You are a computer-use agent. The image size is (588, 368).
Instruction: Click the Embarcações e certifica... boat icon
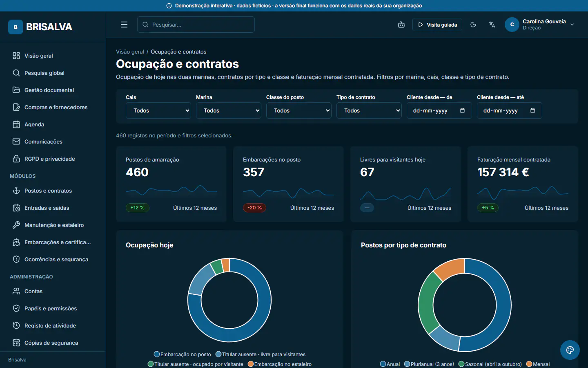pyautogui.click(x=16, y=242)
